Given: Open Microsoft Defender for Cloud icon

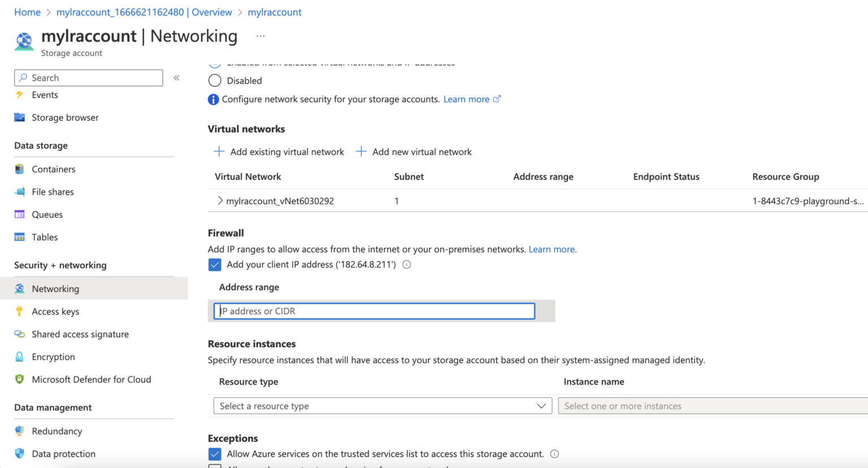Looking at the screenshot, I should 19,379.
